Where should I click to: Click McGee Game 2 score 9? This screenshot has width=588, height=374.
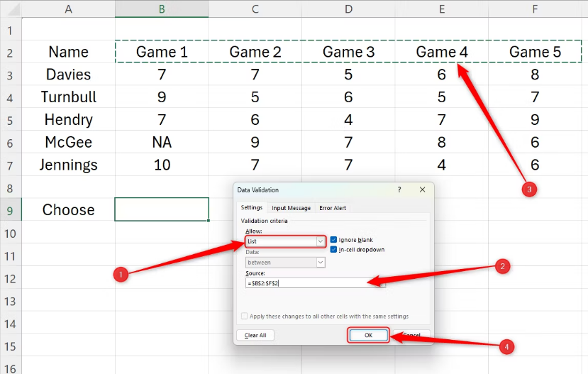(255, 142)
